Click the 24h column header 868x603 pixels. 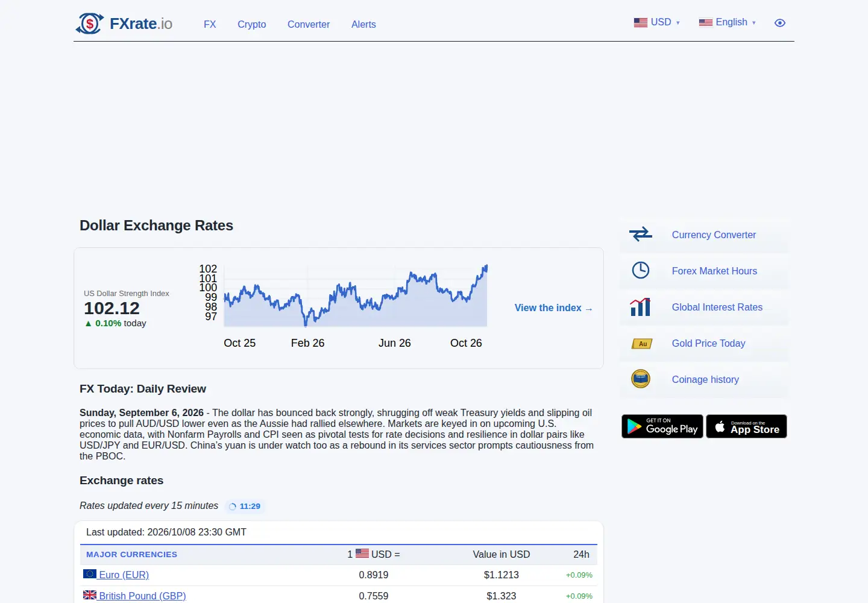[x=581, y=554]
